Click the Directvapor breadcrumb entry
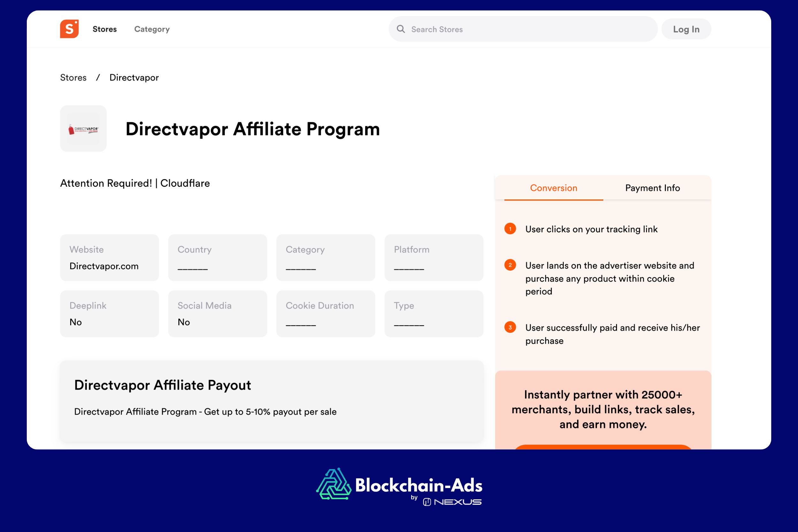This screenshot has height=532, width=798. (133, 77)
